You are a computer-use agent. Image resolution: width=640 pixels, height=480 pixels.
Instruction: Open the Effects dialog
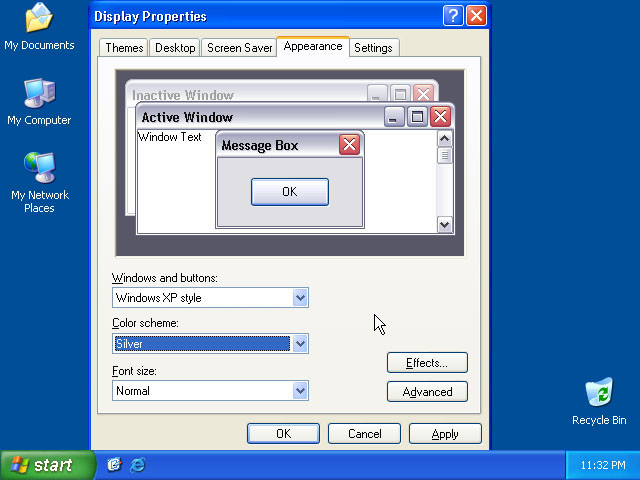pyautogui.click(x=427, y=362)
